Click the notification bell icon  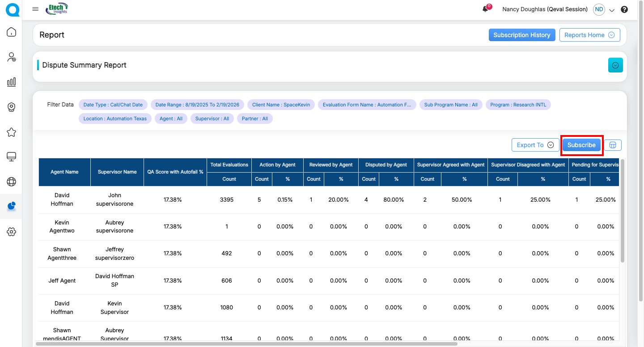[485, 9]
